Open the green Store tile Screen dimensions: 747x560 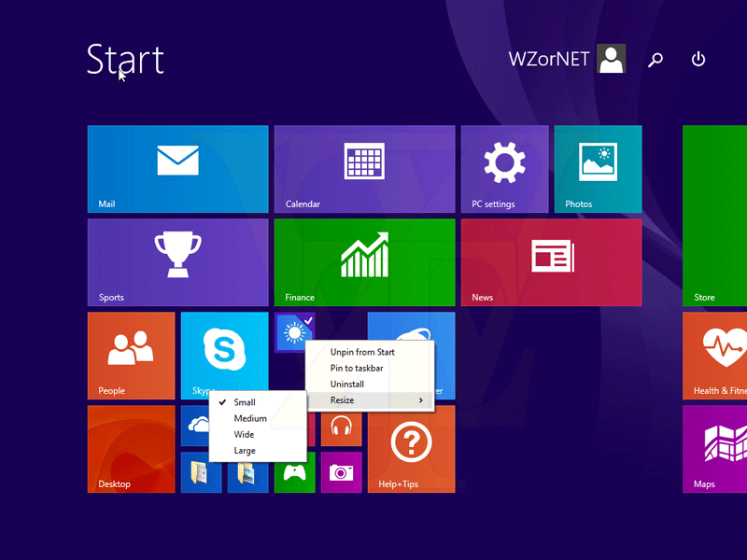(x=714, y=216)
